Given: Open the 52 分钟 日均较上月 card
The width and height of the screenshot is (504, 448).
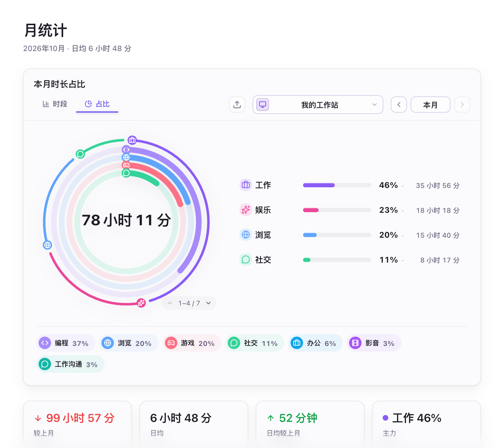Looking at the screenshot, I should (x=310, y=424).
